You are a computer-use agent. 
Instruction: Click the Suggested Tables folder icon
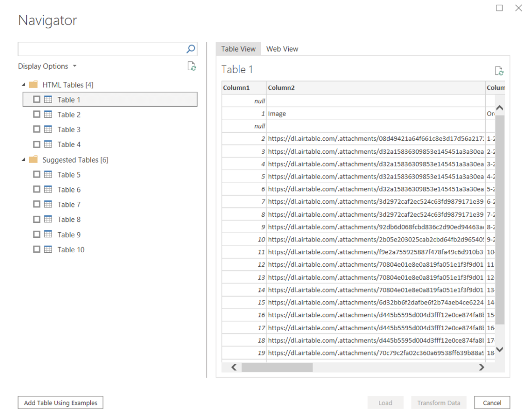pyautogui.click(x=33, y=160)
